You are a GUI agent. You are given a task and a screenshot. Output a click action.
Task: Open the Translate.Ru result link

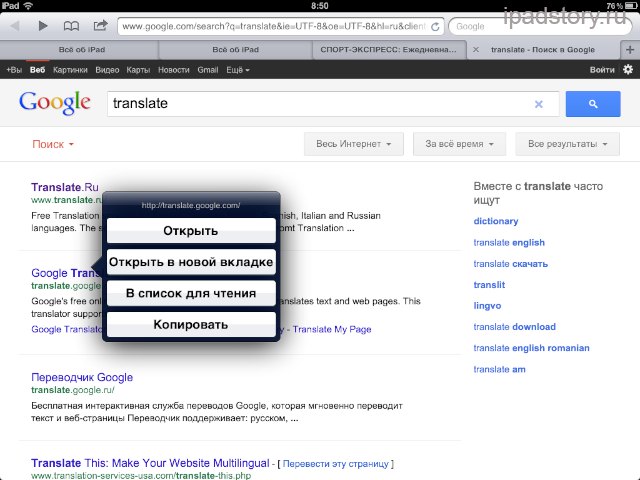pos(64,187)
